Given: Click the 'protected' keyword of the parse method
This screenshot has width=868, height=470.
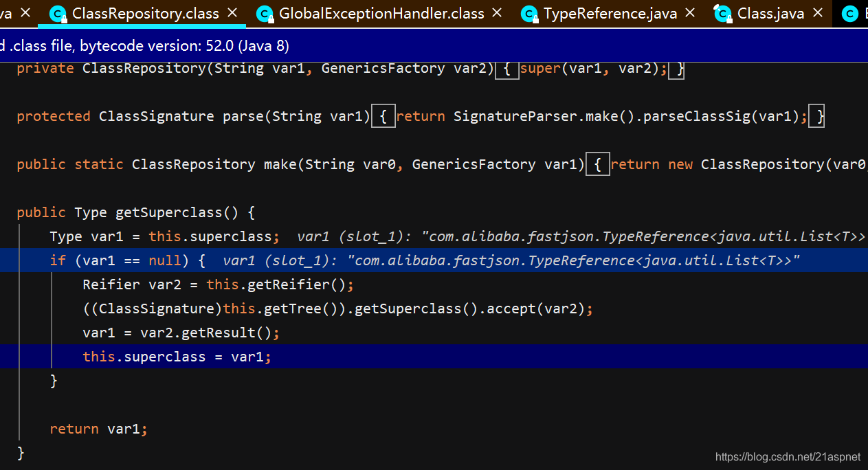Looking at the screenshot, I should click(x=54, y=117).
